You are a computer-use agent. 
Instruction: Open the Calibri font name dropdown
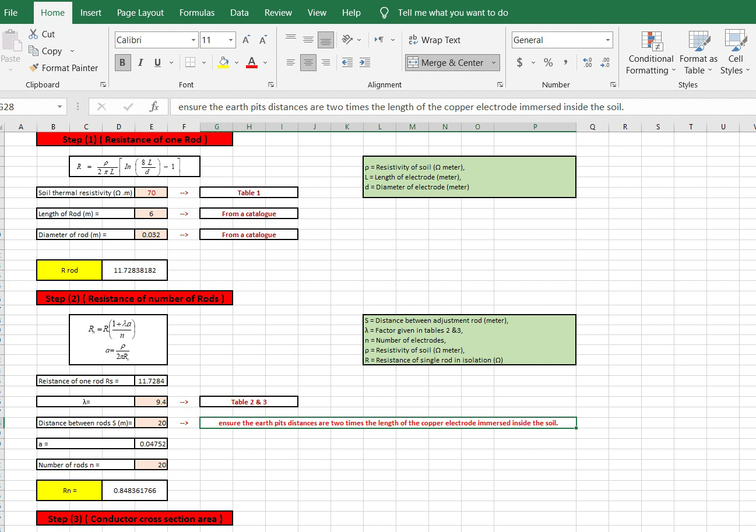(x=194, y=40)
